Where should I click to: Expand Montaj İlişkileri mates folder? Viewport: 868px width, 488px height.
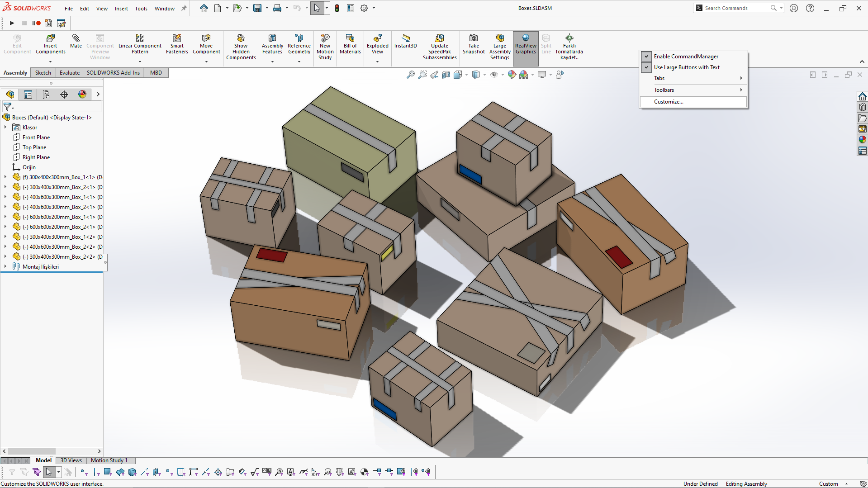(5, 267)
